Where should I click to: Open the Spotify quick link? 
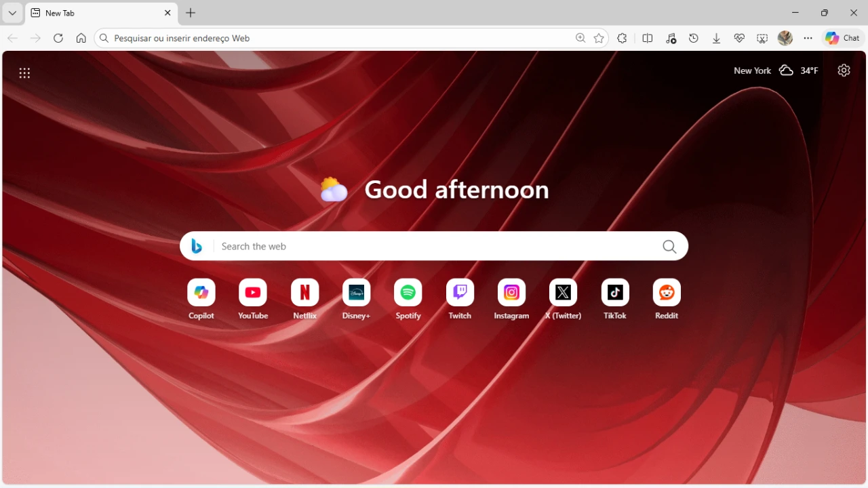(x=408, y=293)
